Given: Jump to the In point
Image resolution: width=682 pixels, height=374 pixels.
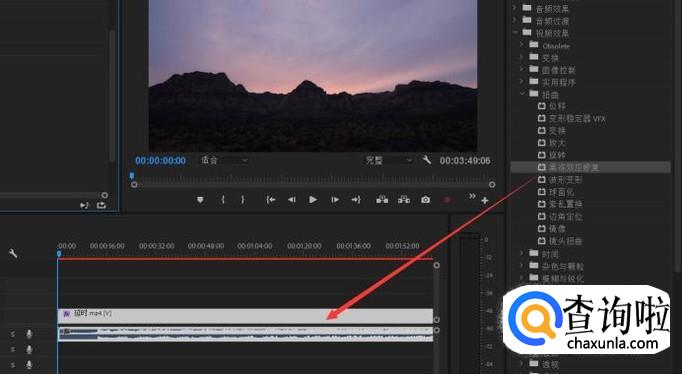Looking at the screenshot, I should coord(271,200).
